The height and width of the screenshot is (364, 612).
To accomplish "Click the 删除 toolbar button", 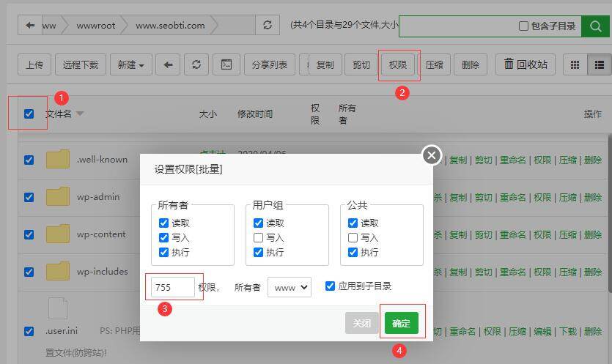I will click(x=471, y=64).
